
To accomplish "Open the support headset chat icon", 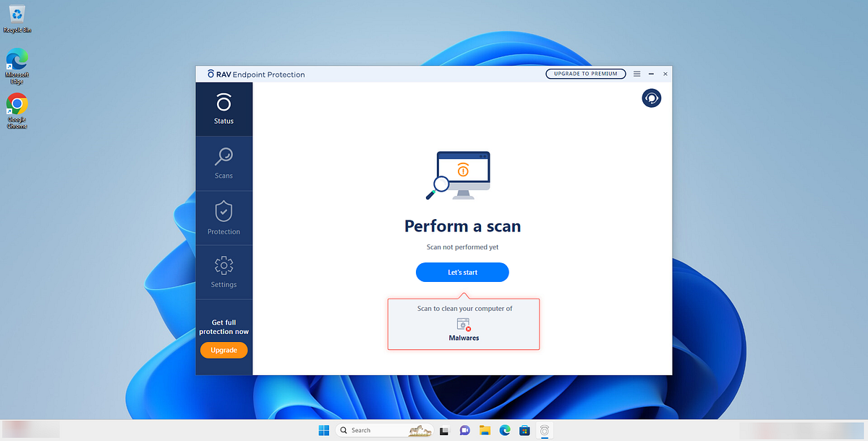I will 652,98.
